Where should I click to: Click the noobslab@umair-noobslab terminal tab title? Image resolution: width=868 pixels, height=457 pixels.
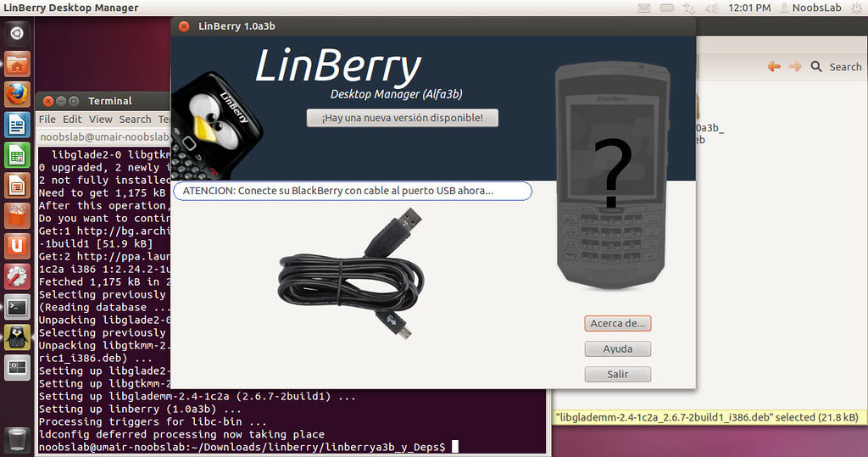(x=104, y=137)
